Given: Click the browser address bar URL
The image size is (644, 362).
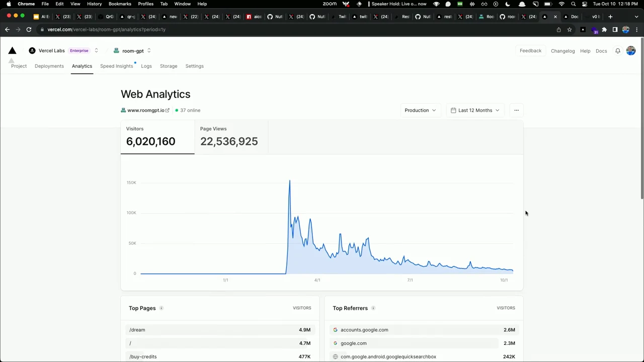Looking at the screenshot, I should click(106, 30).
